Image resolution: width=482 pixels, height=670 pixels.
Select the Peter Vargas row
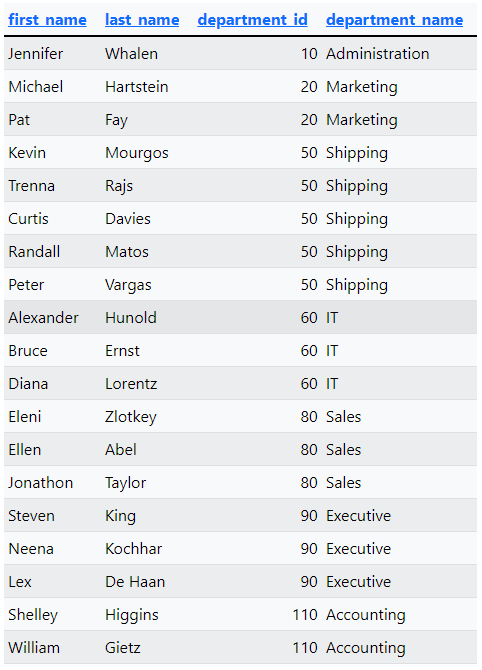pos(241,285)
